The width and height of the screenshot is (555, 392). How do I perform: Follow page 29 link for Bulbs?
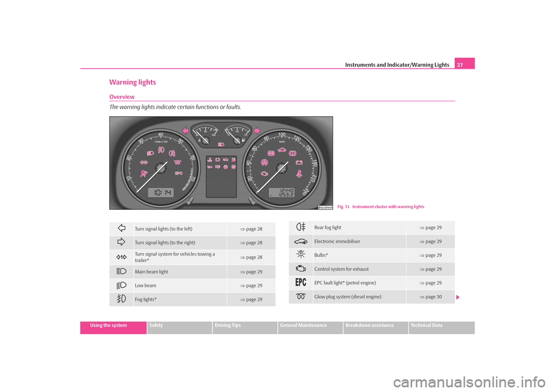coord(431,256)
